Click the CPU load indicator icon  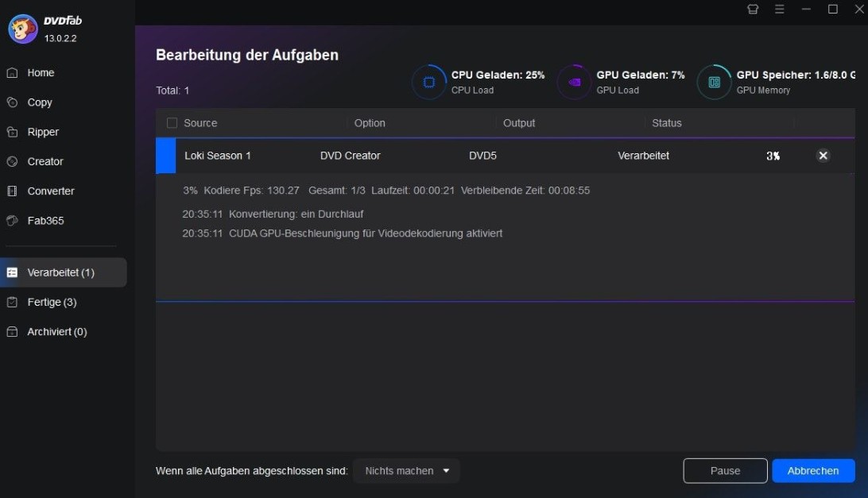[429, 83]
